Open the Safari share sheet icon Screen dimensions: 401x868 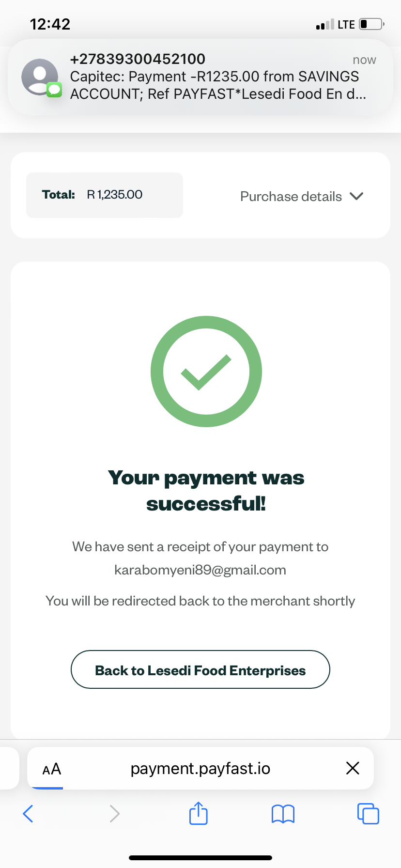point(199,813)
